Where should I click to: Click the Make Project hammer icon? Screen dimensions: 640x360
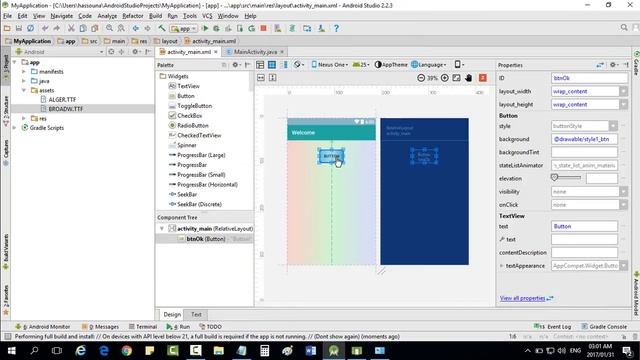point(162,28)
